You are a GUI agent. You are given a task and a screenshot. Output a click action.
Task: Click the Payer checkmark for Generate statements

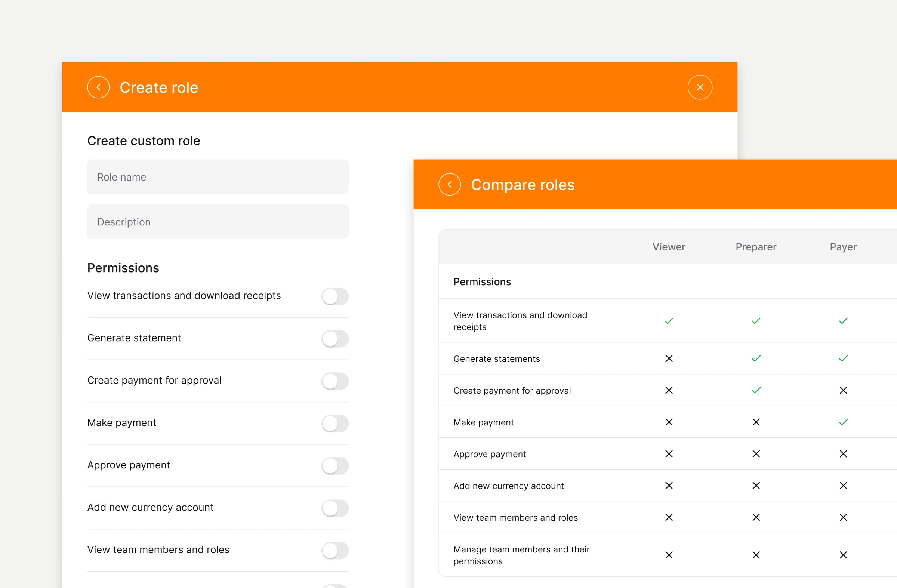point(843,358)
